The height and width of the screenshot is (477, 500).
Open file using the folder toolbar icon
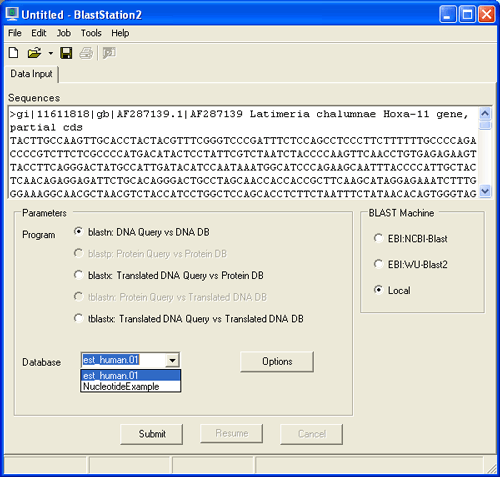[34, 53]
